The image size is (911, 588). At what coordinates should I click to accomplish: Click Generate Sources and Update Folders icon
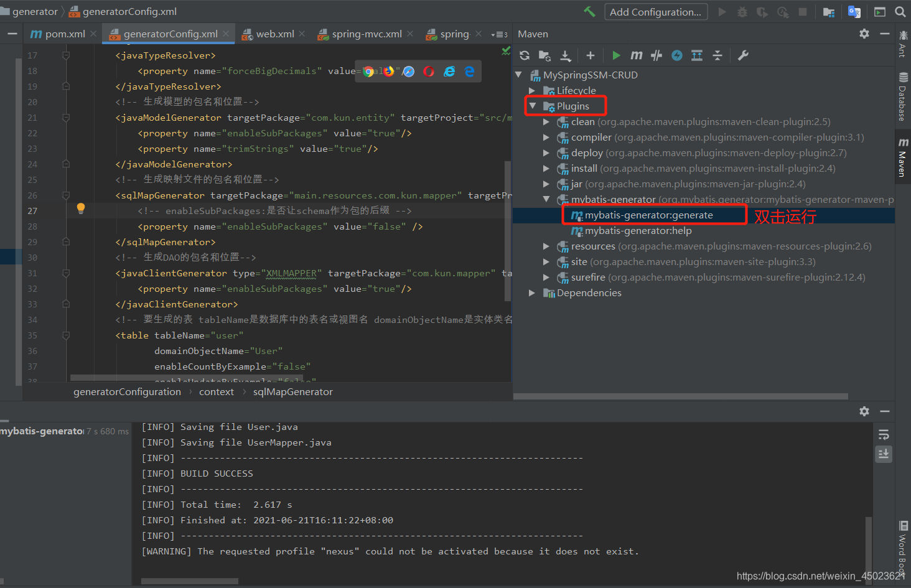click(544, 55)
